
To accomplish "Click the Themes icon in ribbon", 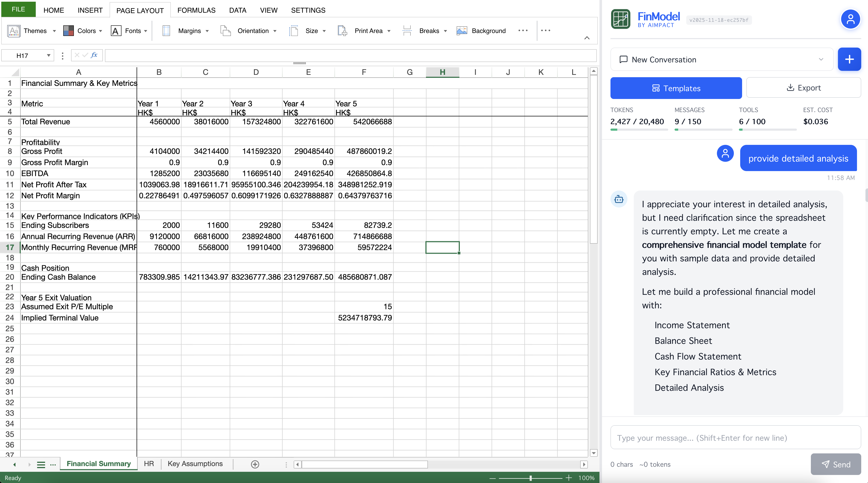I will click(14, 31).
